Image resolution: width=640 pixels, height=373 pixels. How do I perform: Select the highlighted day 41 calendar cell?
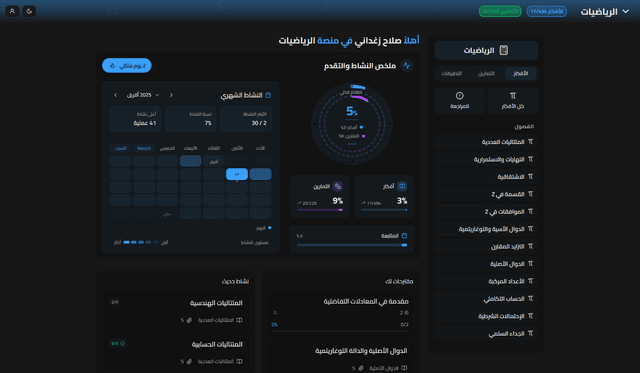click(x=237, y=174)
